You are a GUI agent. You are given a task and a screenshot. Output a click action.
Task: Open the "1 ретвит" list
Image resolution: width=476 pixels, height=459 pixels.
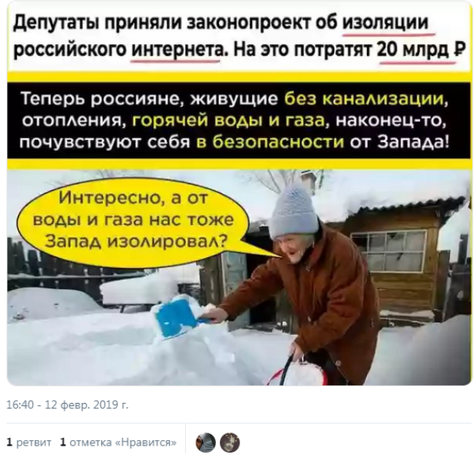click(29, 442)
